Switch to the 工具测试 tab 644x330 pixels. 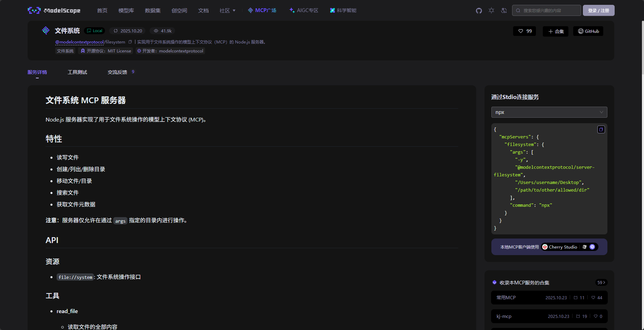(x=77, y=72)
